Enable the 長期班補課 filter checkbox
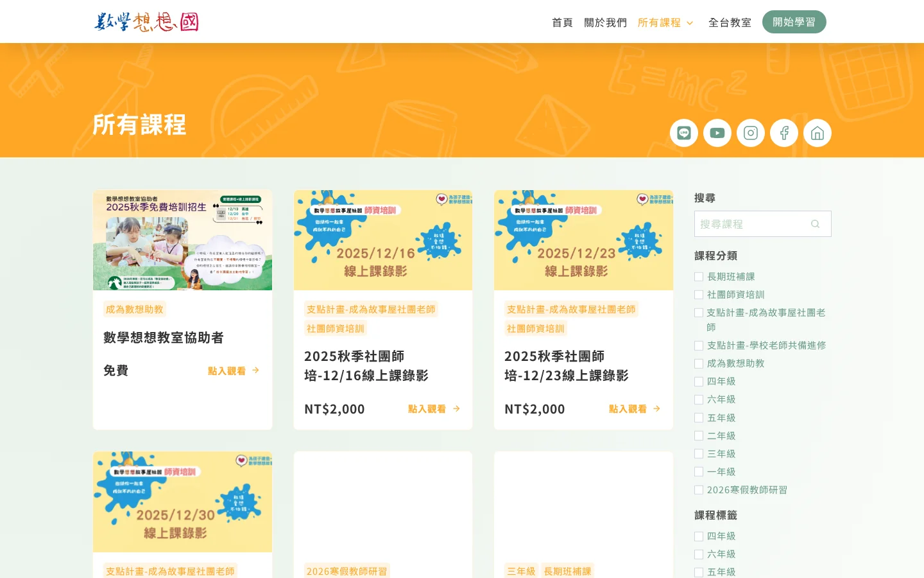924x578 pixels. 699,276
